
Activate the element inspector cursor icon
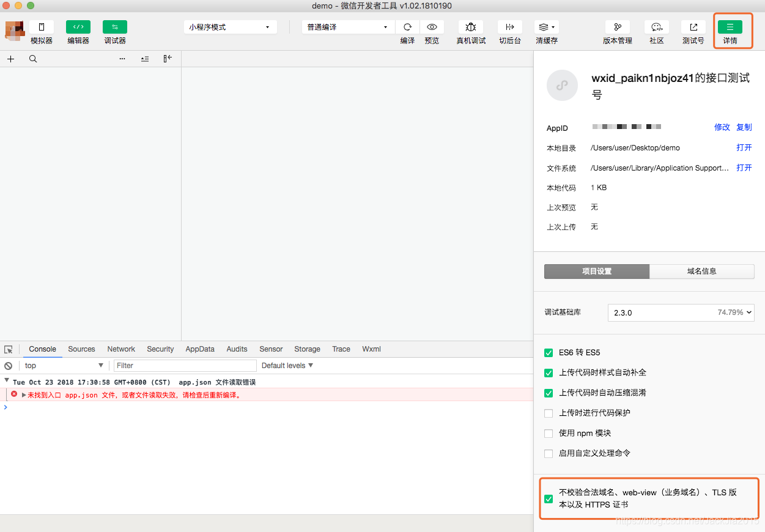pyautogui.click(x=9, y=349)
